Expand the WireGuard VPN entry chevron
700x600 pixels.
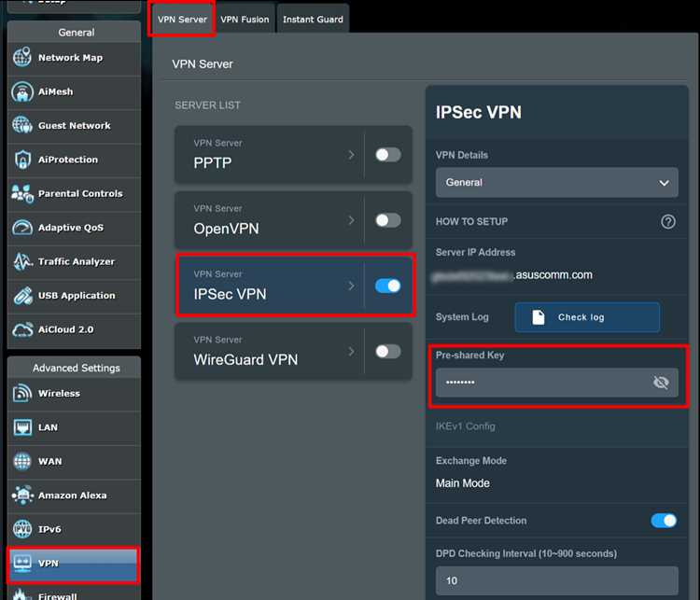pos(351,352)
